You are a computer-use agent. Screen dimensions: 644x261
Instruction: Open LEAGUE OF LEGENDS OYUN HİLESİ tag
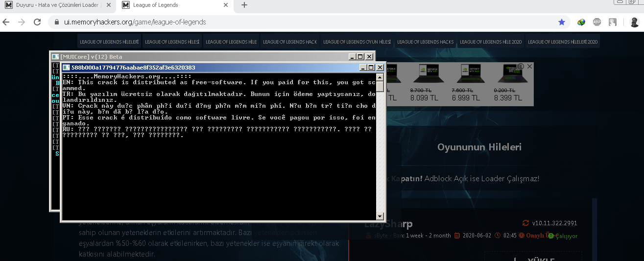[357, 42]
